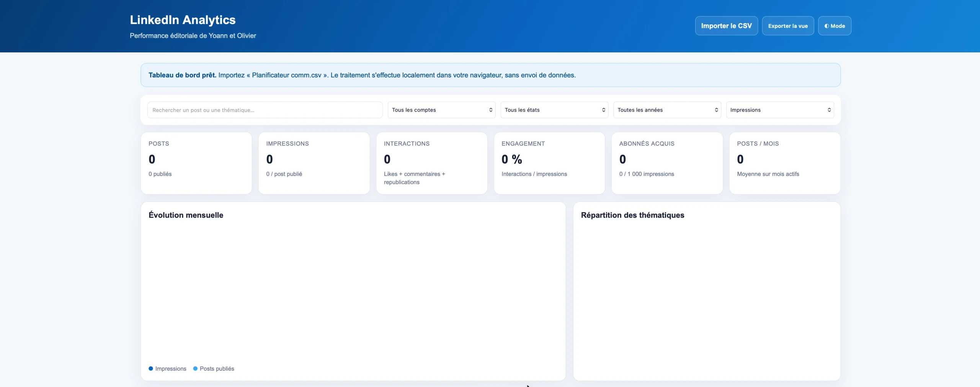Click the '0 / post publié' text
Image resolution: width=980 pixels, height=387 pixels.
pos(284,174)
